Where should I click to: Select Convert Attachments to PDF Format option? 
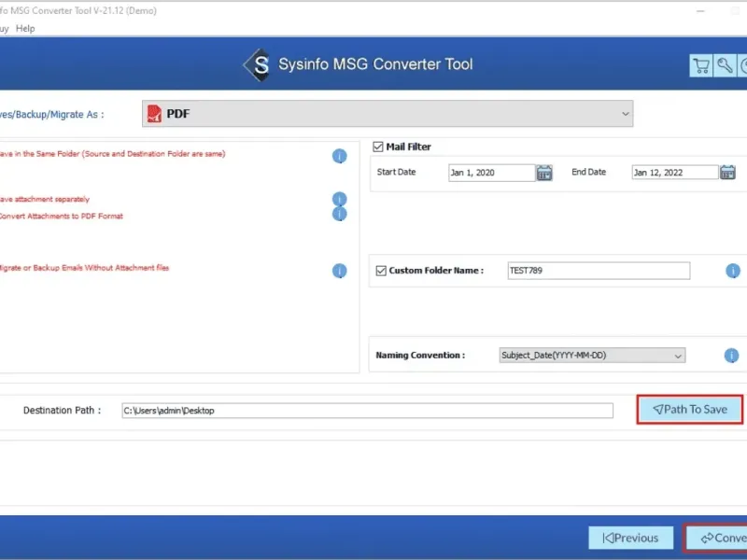click(x=62, y=217)
